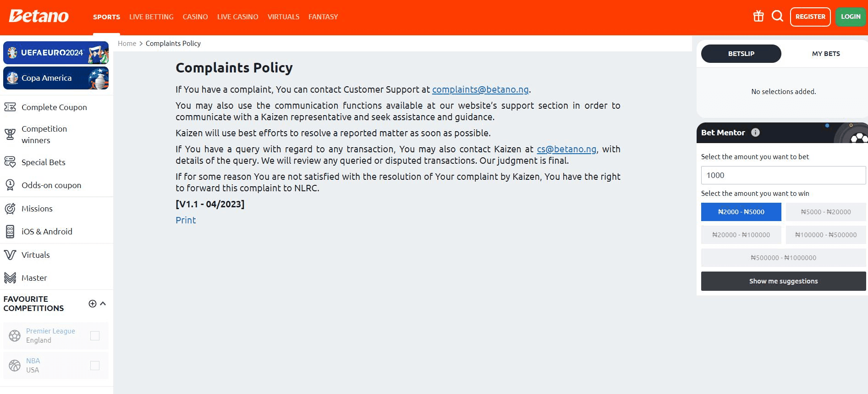Open the gift box promotions icon
This screenshot has height=394, width=868.
click(x=758, y=17)
